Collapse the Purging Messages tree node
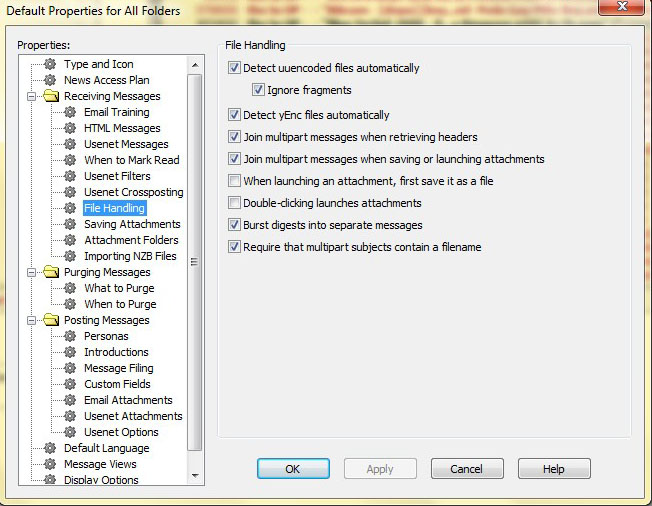 click(32, 272)
